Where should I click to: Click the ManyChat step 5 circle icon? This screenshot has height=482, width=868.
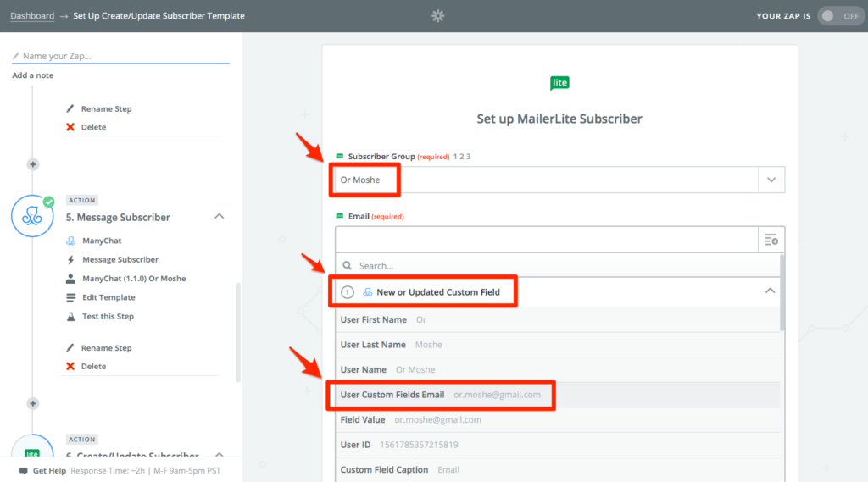[x=32, y=216]
